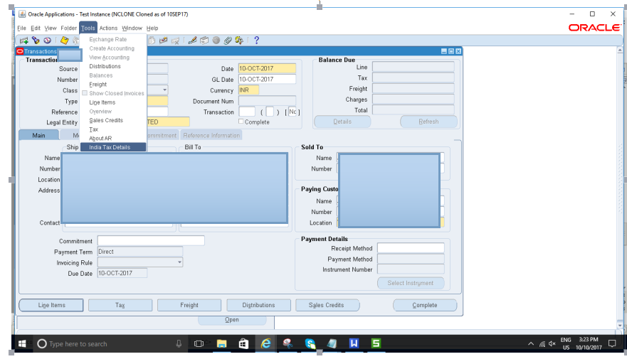Click the Find flashlight toolbar icon
The height and width of the screenshot is (364, 627).
[x=36, y=41]
